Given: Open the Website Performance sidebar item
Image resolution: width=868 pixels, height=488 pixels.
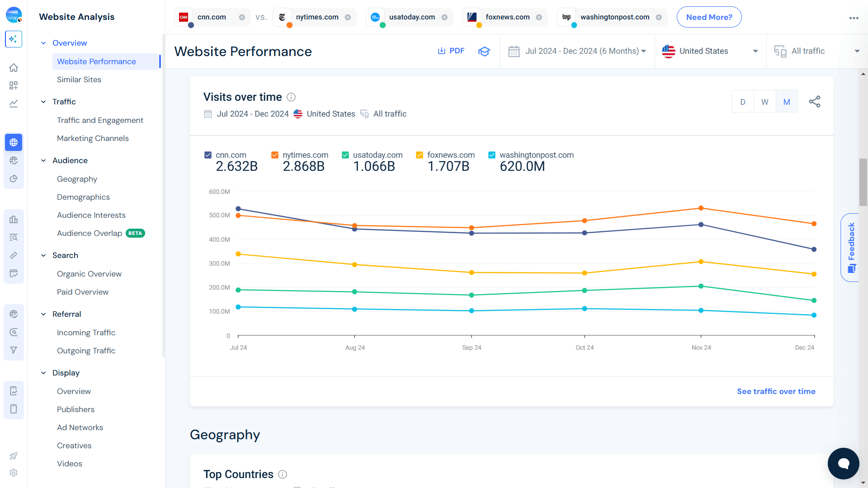Looking at the screenshot, I should coord(106,61).
